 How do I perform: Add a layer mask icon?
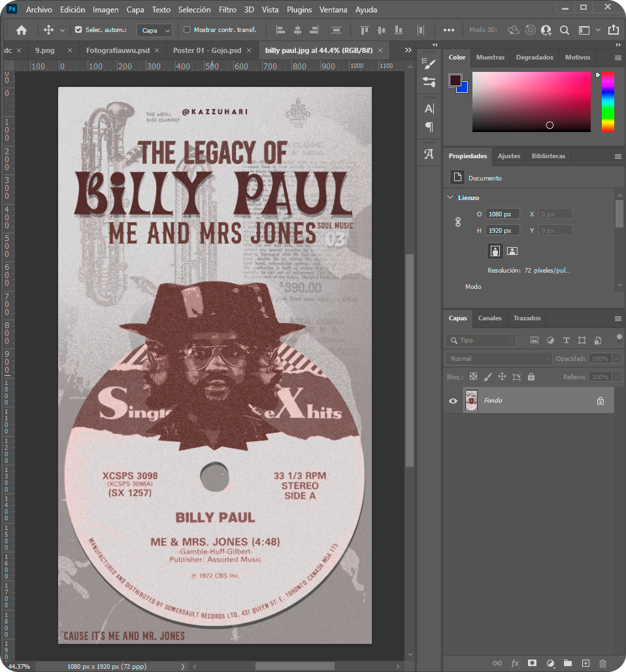pos(533,663)
